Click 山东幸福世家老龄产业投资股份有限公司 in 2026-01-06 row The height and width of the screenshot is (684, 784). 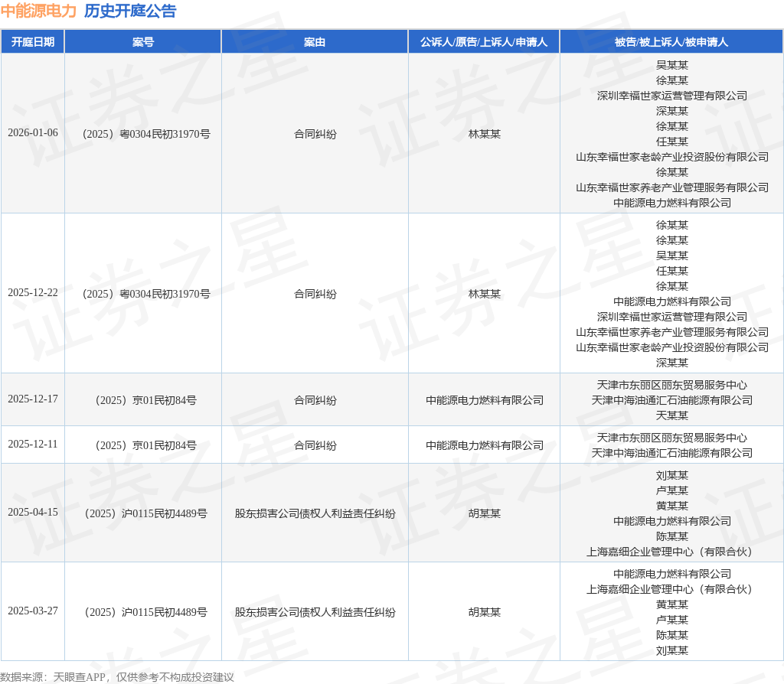click(672, 157)
